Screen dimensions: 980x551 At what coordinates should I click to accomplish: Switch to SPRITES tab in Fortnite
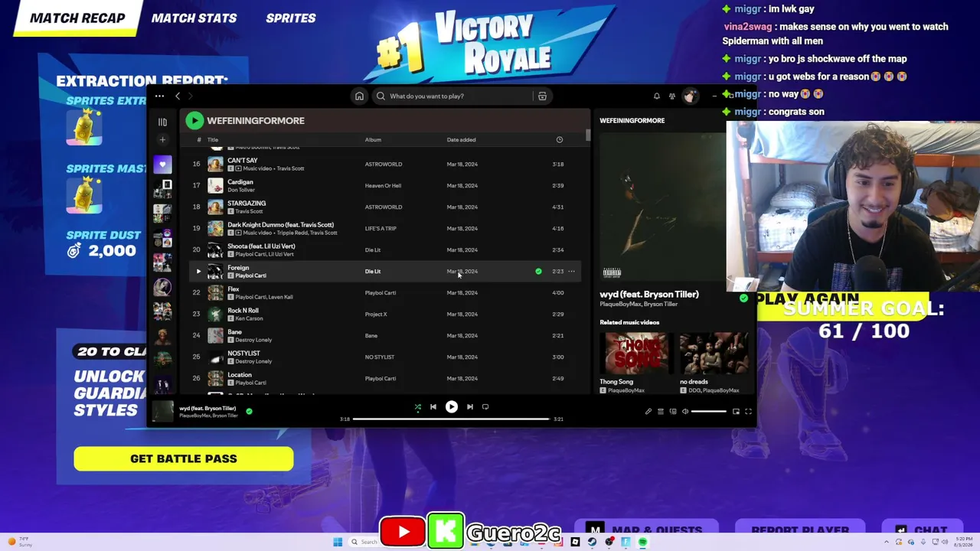[291, 18]
